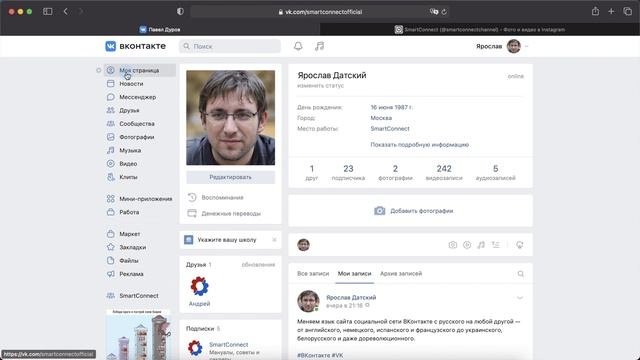Screen dimensions: 640x360
Task: Click Показать подробную информацию
Action: tap(420, 144)
